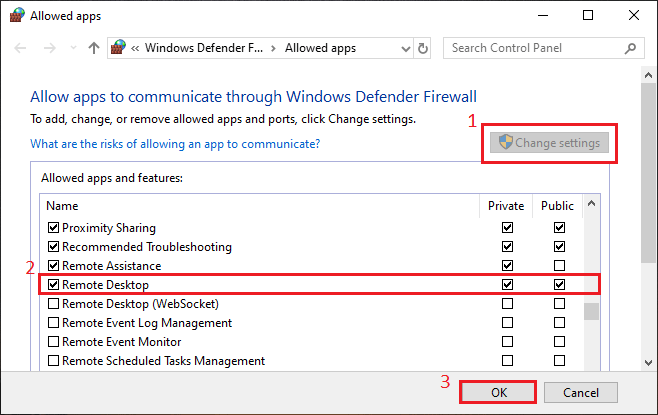Select the Remote Assistance row text
The image size is (658, 415).
[112, 266]
